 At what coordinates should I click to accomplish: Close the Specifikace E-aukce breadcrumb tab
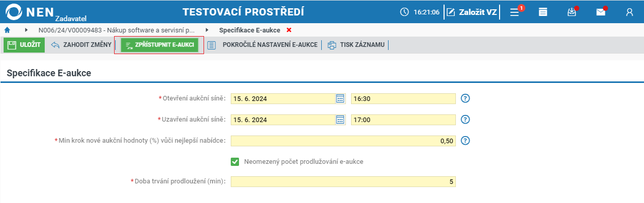[289, 30]
